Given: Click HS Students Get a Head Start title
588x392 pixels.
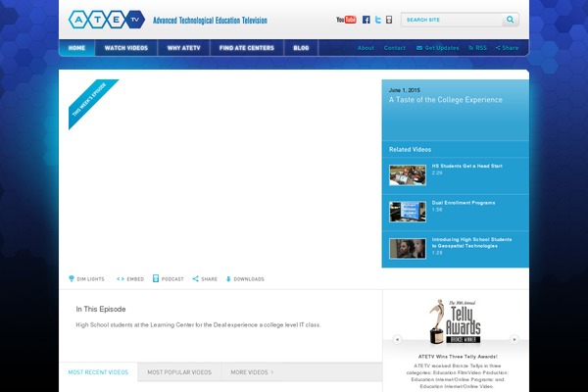Looking at the screenshot, I should point(466,166).
